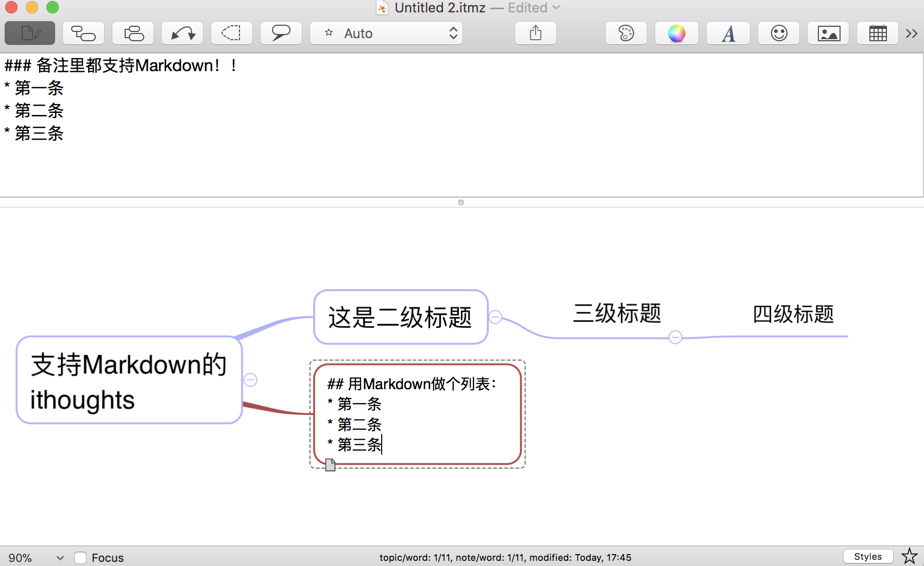Collapse the 三级标题 branch
The image size is (924, 566).
point(675,338)
